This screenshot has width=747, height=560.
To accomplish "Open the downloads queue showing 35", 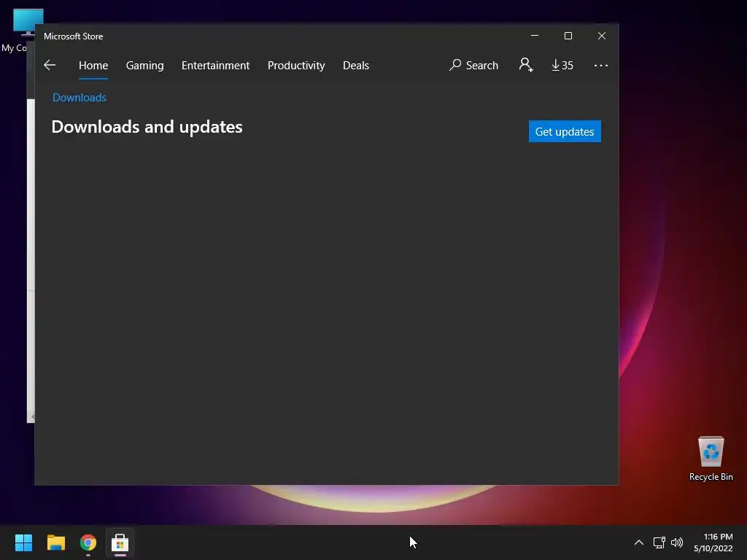I will coord(562,65).
